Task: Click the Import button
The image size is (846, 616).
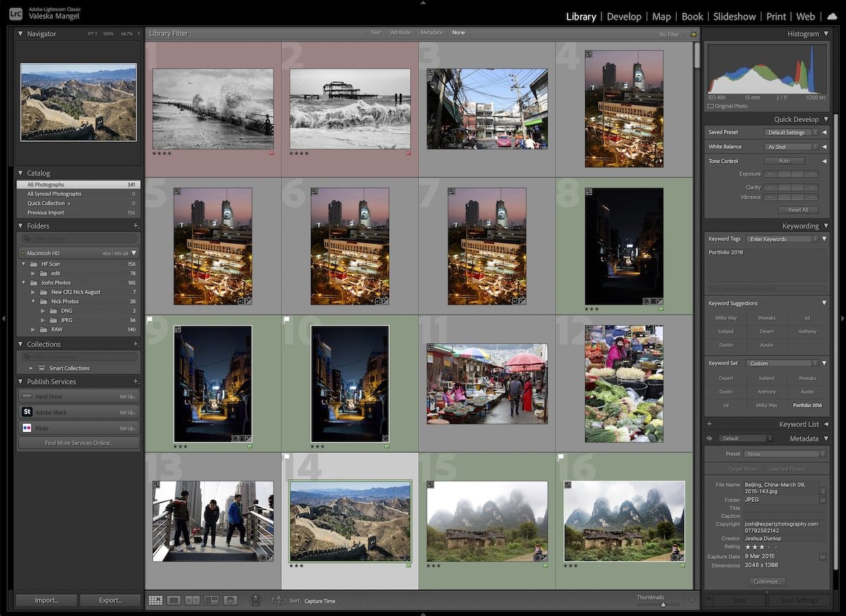Action: (46, 600)
